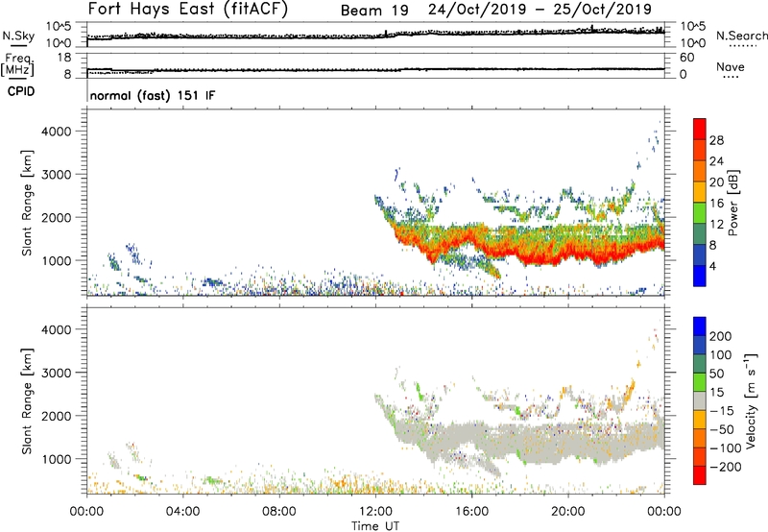768x532 pixels.
Task: Click the '20:00' time axis tick label
Action: pyautogui.click(x=567, y=512)
